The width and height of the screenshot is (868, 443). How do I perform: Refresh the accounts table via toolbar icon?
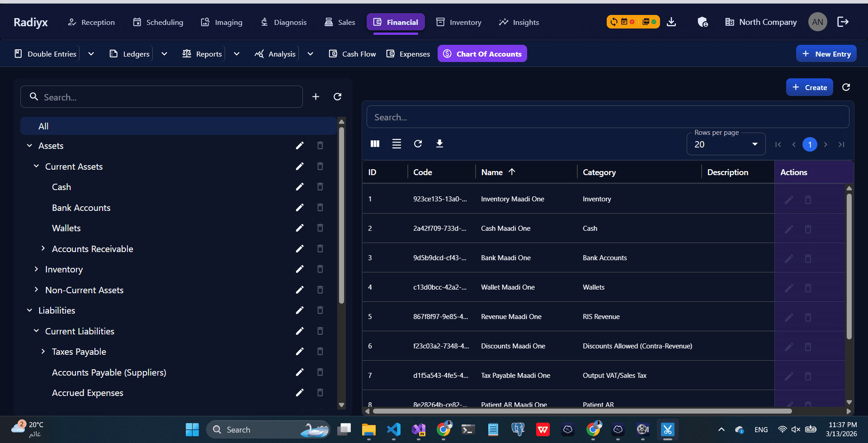pos(418,144)
